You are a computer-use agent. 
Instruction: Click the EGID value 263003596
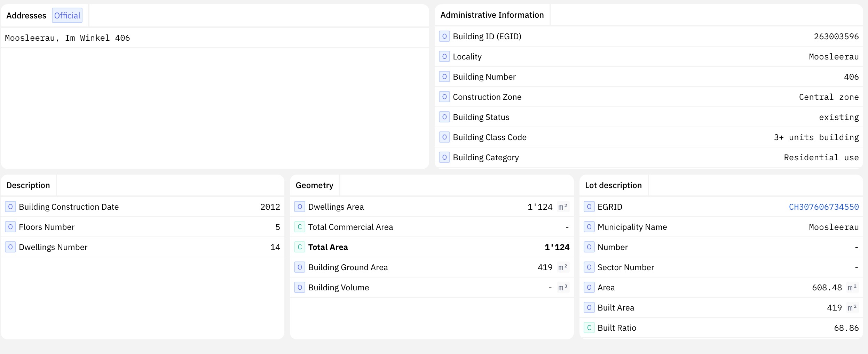pyautogui.click(x=836, y=37)
